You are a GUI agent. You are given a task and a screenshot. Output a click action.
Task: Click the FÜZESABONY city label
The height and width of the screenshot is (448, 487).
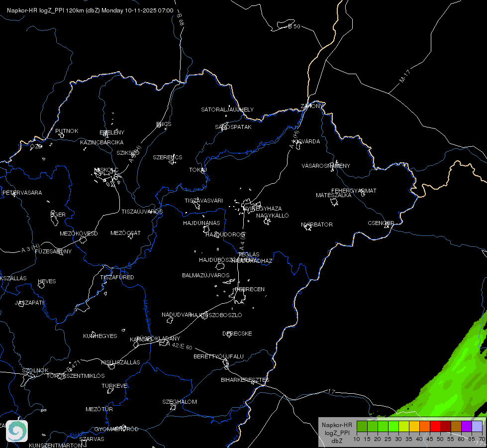53,251
